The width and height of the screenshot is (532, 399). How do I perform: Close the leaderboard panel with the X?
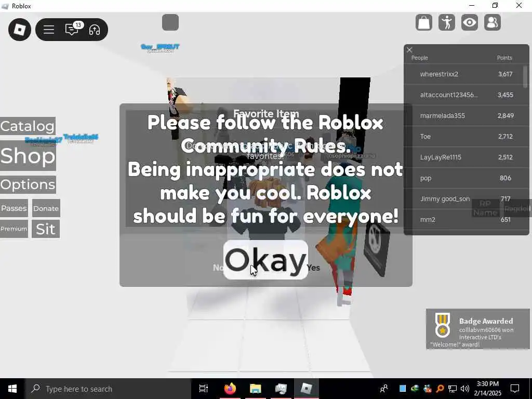(409, 50)
